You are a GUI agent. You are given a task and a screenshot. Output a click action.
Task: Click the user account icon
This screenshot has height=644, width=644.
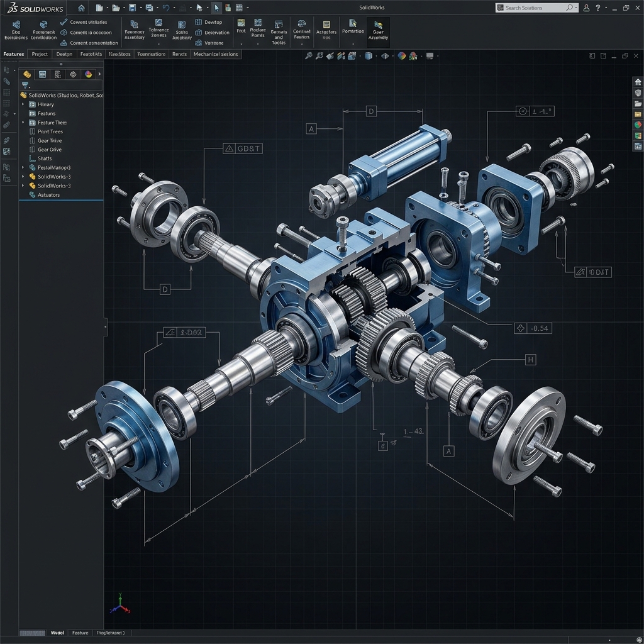click(587, 8)
